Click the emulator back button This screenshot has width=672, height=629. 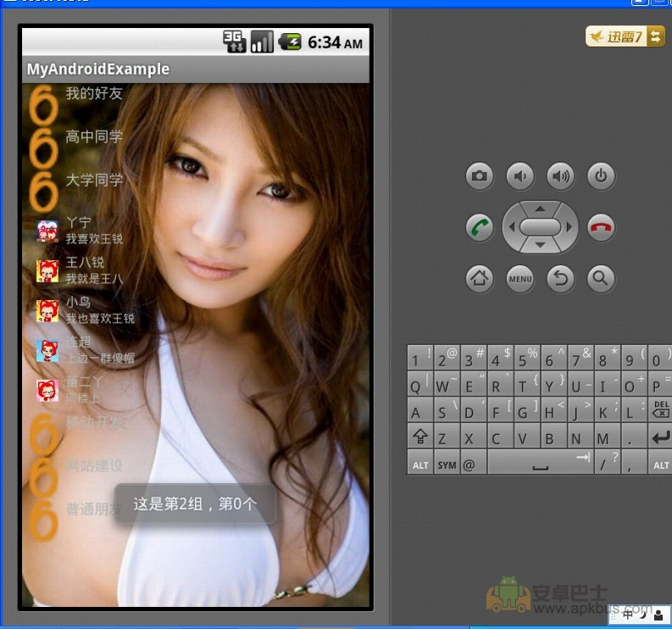point(561,279)
